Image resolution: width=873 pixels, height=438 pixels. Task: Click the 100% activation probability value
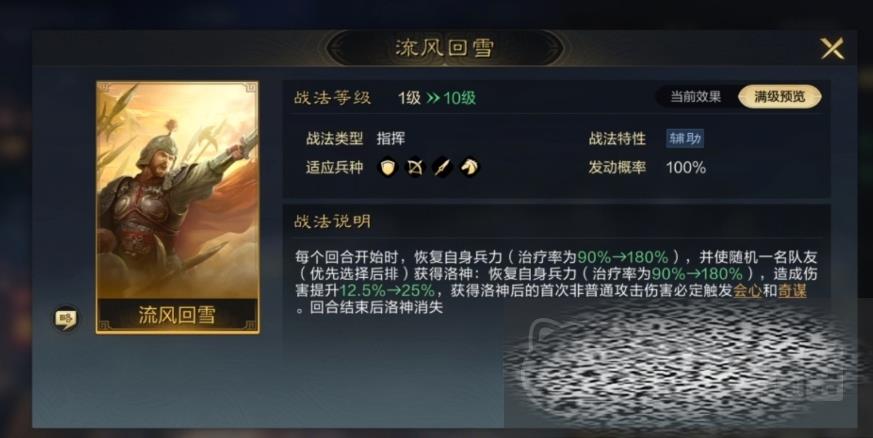[x=686, y=168]
